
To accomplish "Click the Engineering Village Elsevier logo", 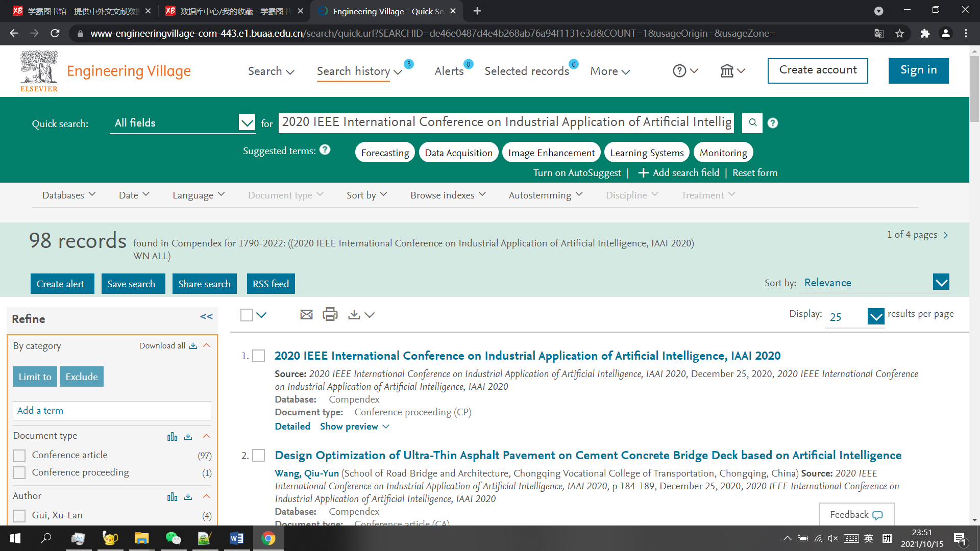I will coord(106,71).
